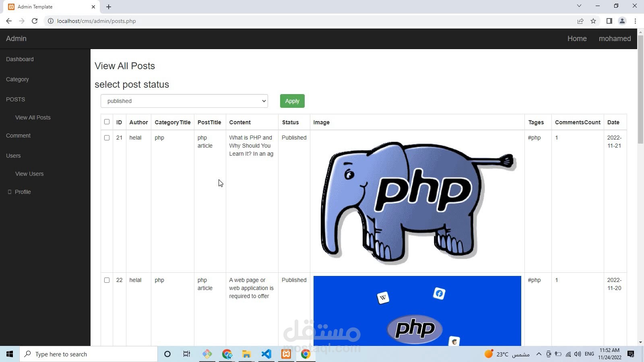Open Dashboard in the sidebar
Image resolution: width=644 pixels, height=362 pixels.
[x=20, y=59]
